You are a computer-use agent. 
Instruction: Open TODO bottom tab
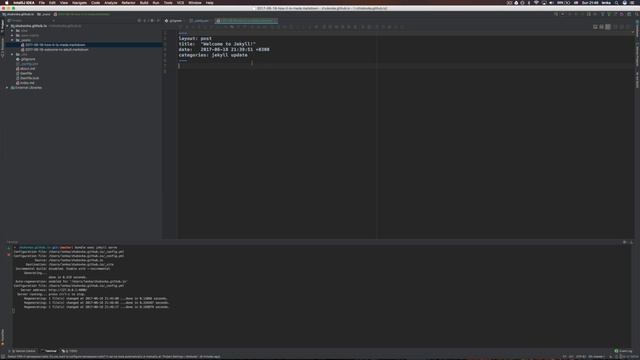click(69, 351)
